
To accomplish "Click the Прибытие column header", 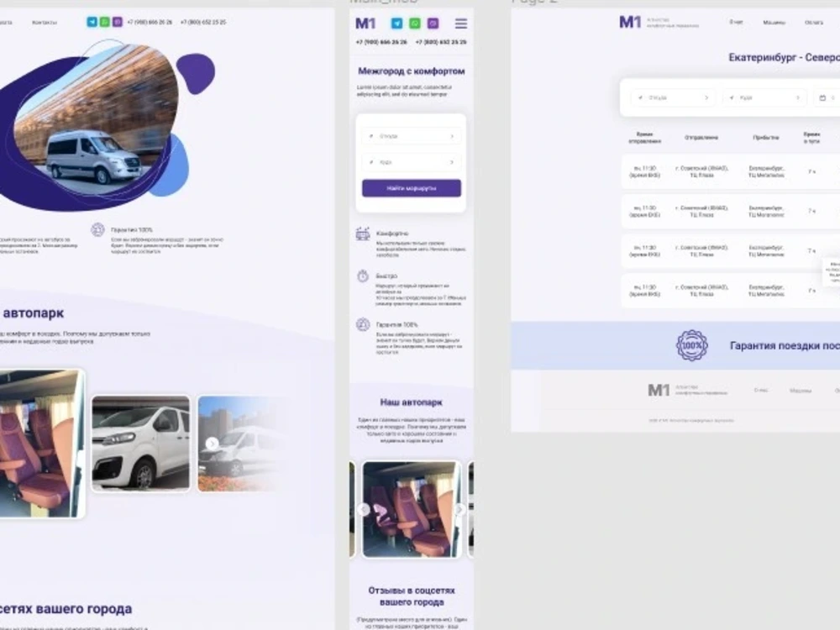I will click(x=766, y=138).
